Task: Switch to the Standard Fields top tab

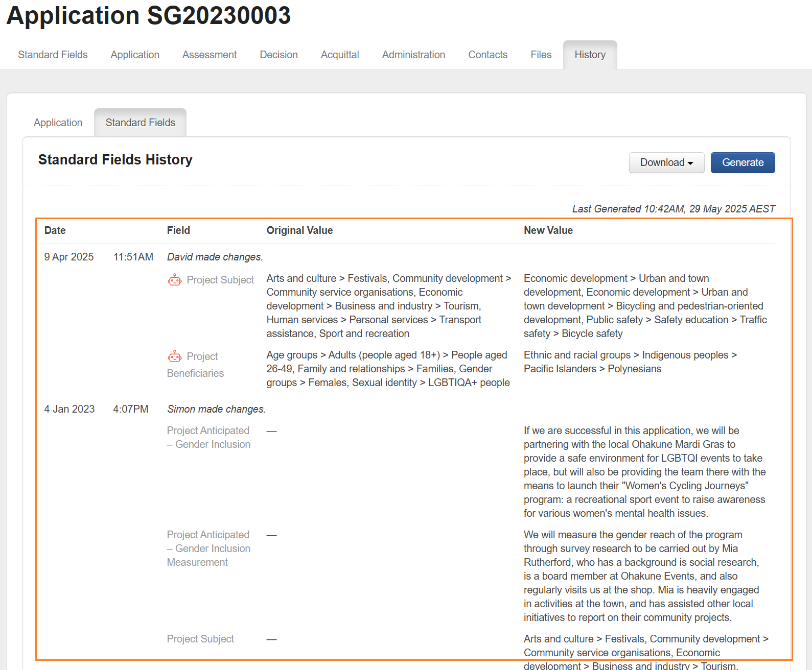Action: [x=53, y=55]
